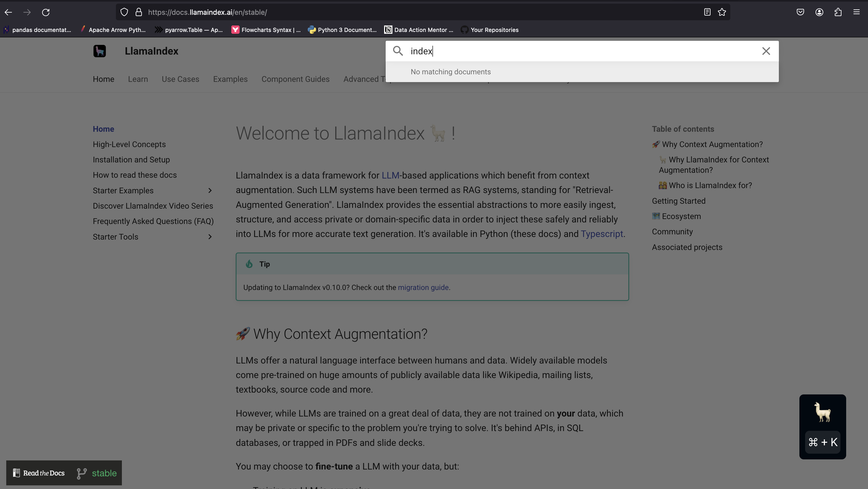The image size is (868, 489).
Task: Clear the search field with X button
Action: (766, 51)
